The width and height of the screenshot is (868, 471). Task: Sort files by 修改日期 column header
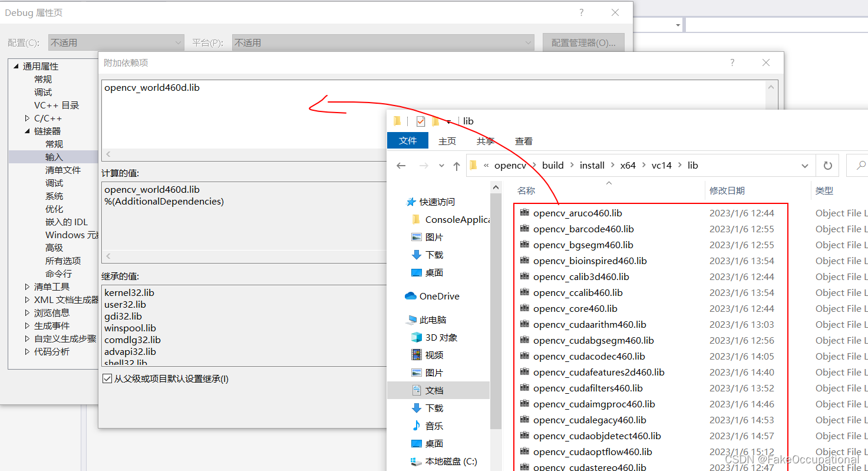pos(727,191)
